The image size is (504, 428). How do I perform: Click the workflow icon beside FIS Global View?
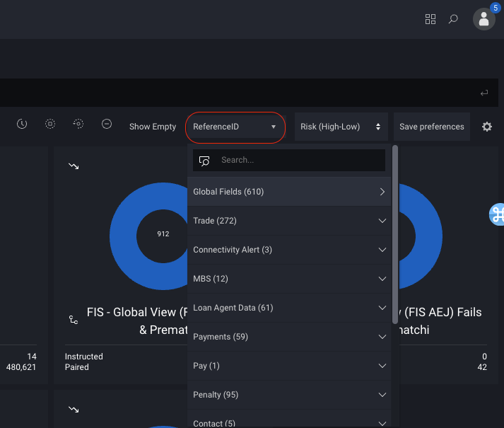[x=74, y=320]
